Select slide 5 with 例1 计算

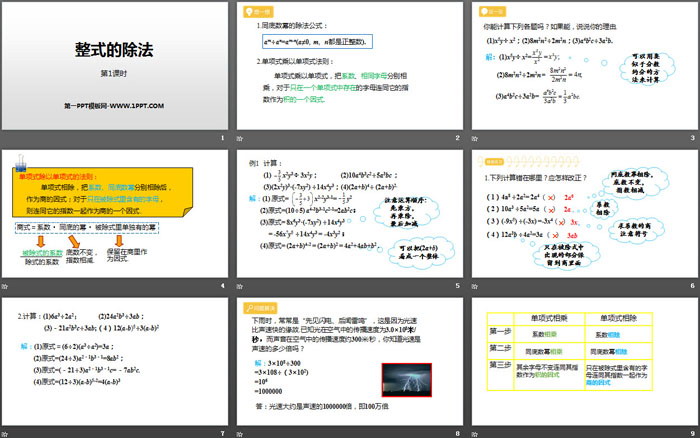click(348, 215)
